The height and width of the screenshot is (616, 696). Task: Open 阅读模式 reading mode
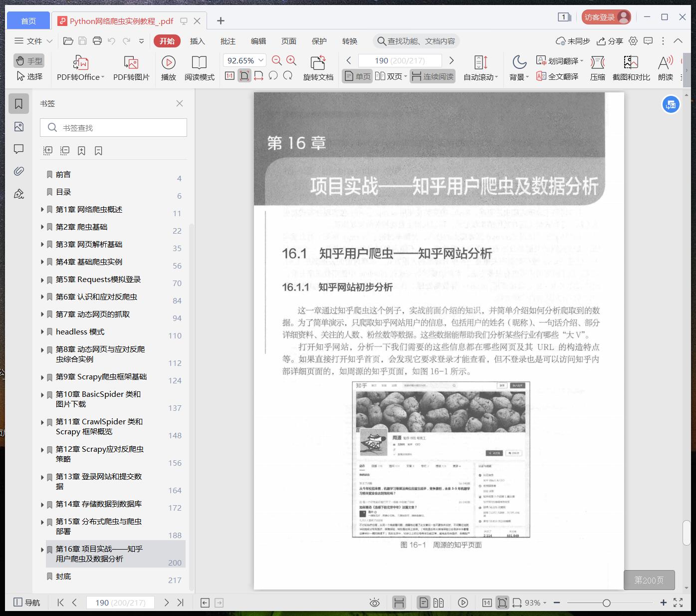(x=200, y=68)
